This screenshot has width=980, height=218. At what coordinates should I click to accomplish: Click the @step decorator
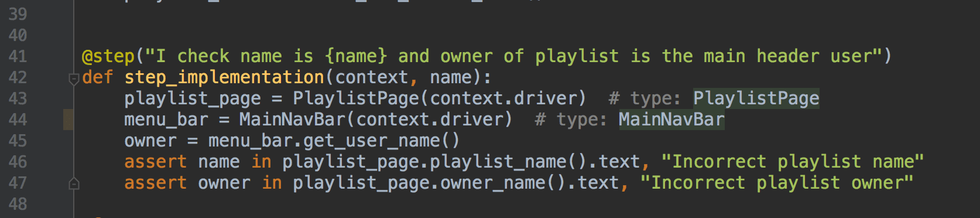click(x=108, y=56)
